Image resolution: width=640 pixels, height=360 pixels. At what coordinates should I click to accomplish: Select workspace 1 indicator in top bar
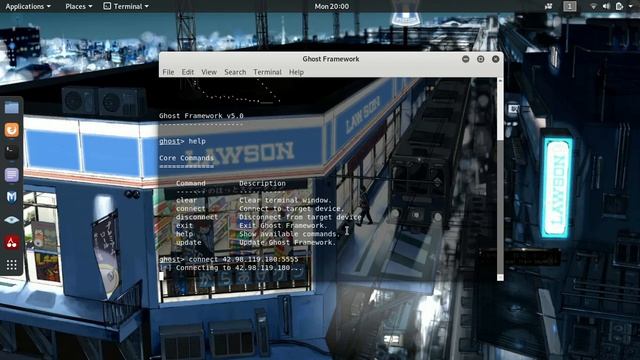[570, 6]
